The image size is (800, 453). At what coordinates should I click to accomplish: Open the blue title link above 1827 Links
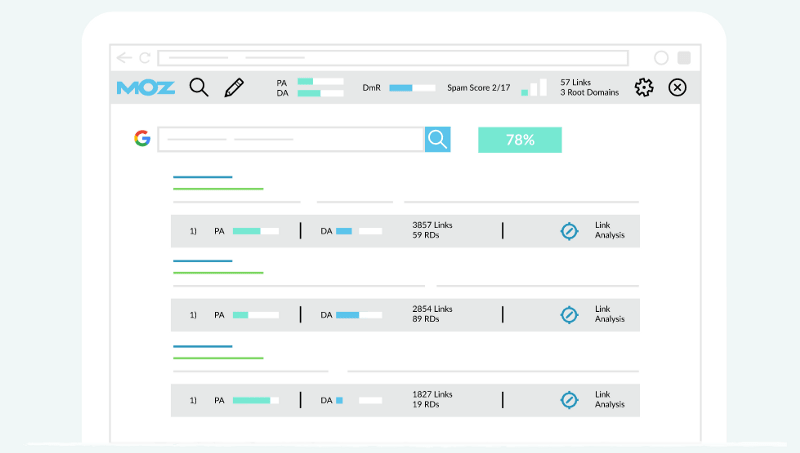point(203,346)
